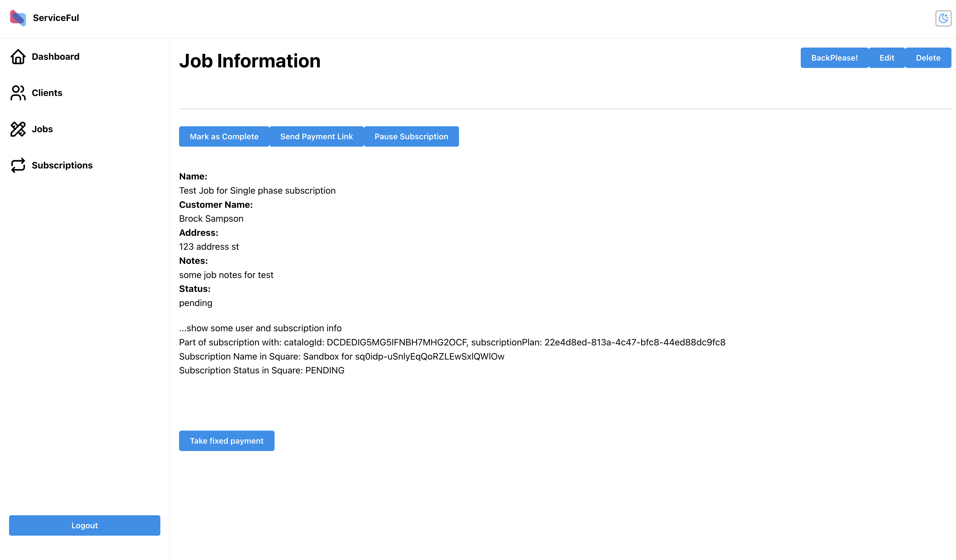Click the ServiceFul logo icon
Screen dimensions: 956x560
pos(18,18)
